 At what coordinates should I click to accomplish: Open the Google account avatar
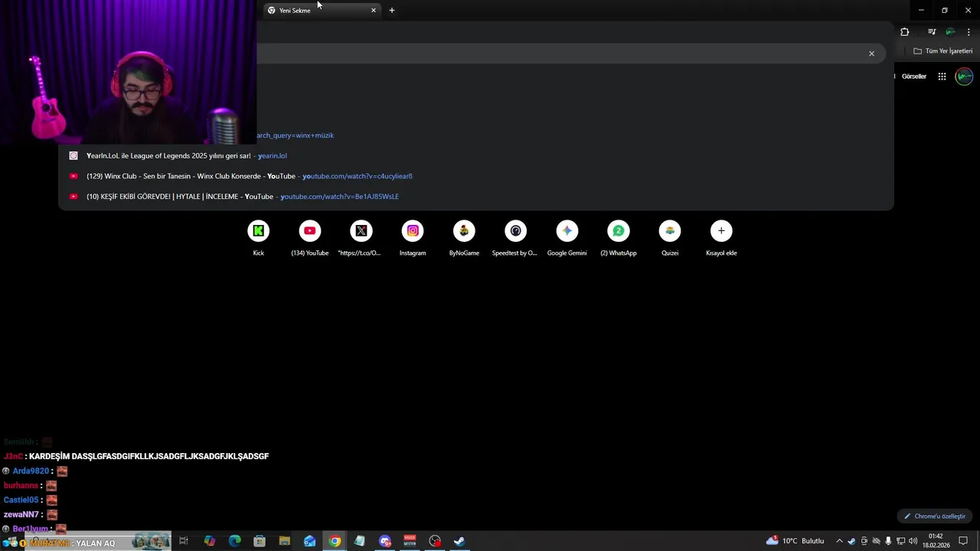(x=964, y=77)
